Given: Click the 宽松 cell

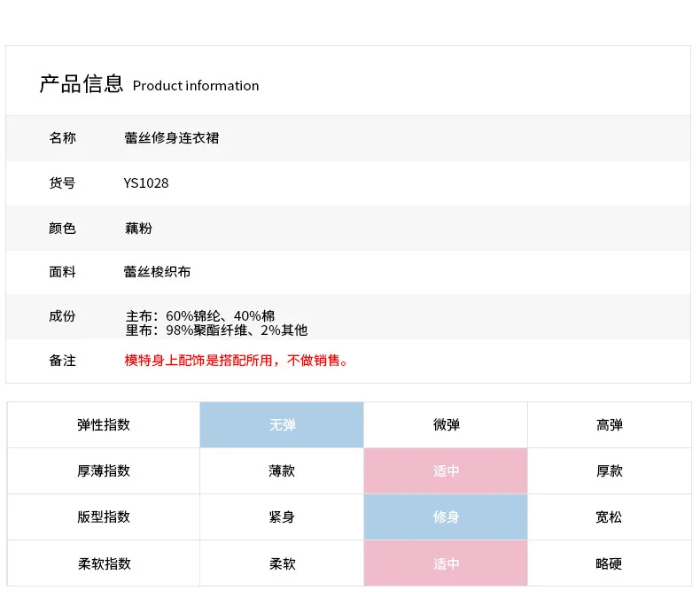Looking at the screenshot, I should click(x=610, y=516).
